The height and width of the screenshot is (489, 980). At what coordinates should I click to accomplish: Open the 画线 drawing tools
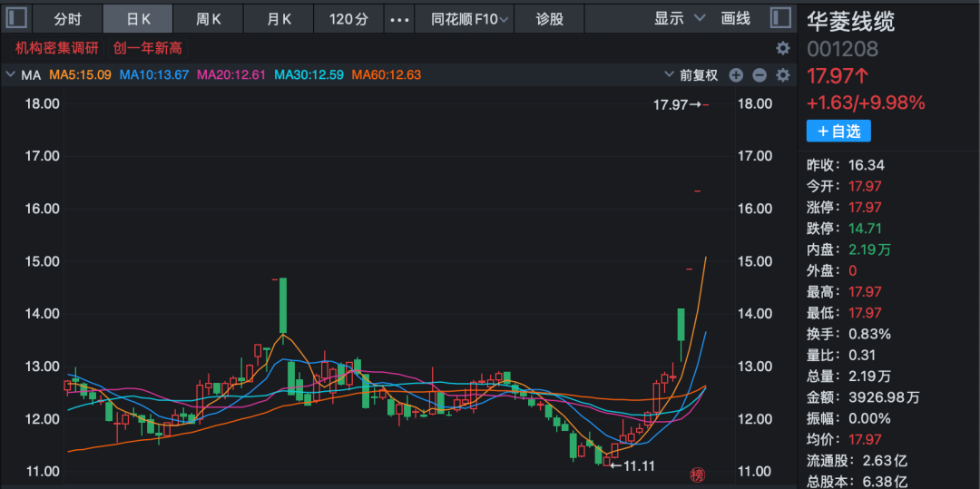(x=735, y=18)
